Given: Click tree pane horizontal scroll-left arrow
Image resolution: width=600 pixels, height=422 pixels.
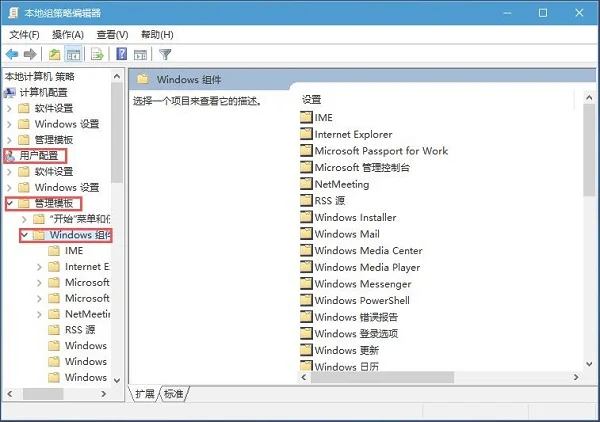Looking at the screenshot, I should 10,393.
